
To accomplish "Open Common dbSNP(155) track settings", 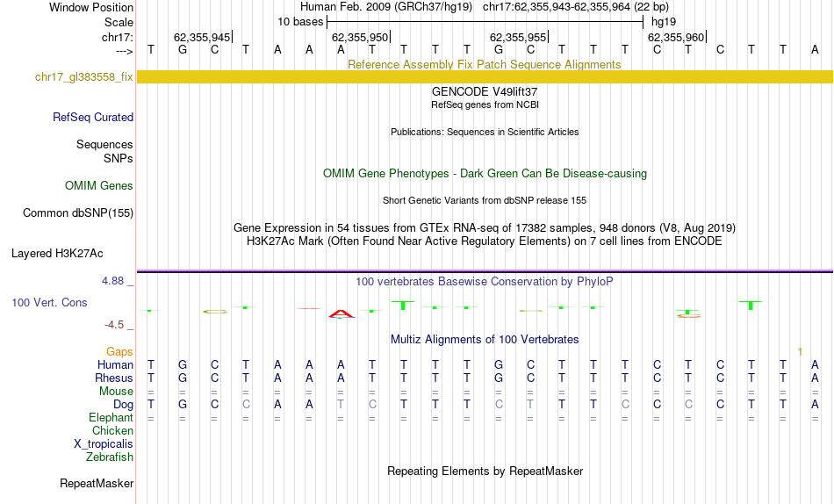I will (x=77, y=212).
